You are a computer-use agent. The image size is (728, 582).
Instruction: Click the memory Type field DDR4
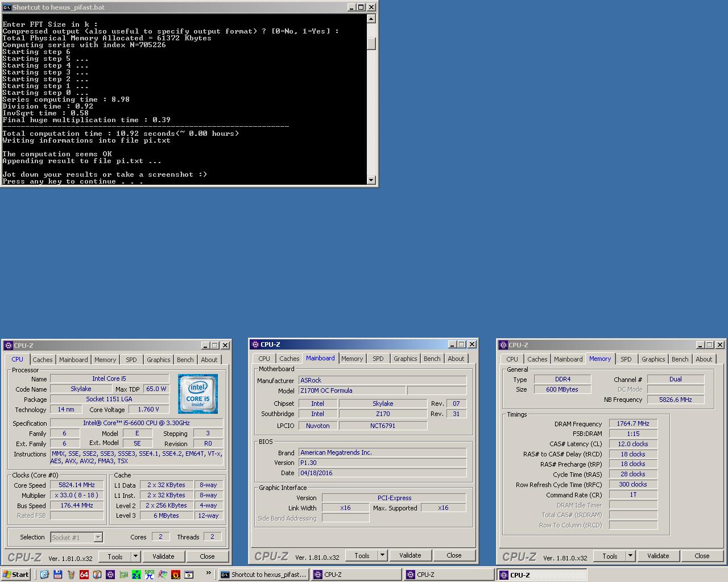(x=562, y=379)
